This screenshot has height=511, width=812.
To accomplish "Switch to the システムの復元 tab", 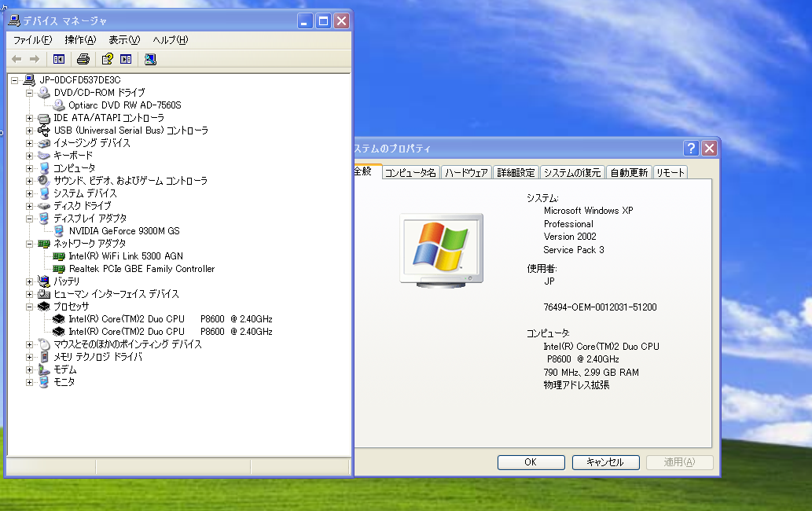I will (x=572, y=172).
